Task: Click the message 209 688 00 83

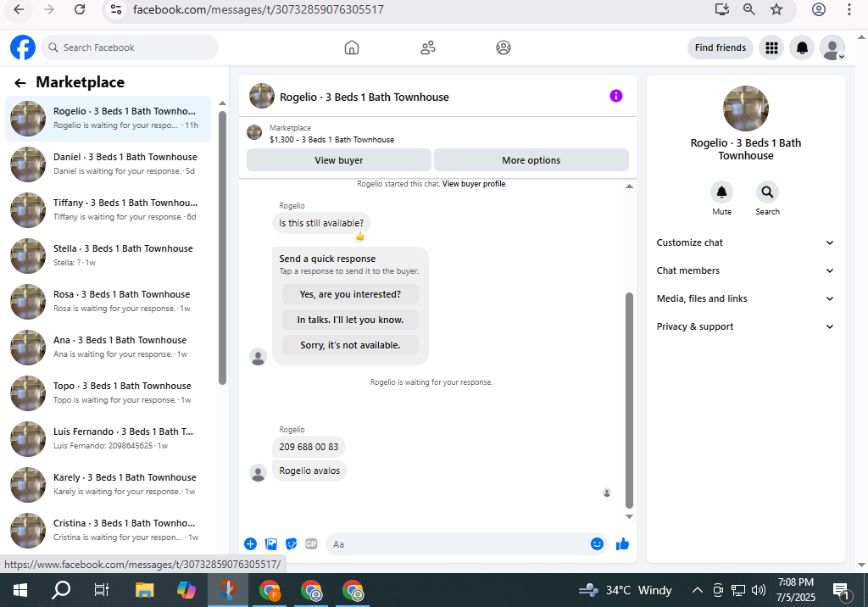Action: (x=309, y=447)
